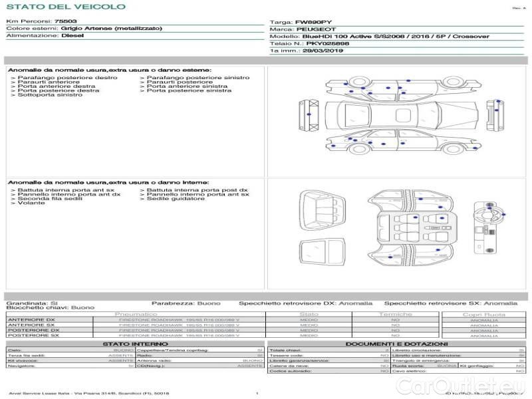
Task: Click 'Specchietto retrovisore SX: Anomalia'
Action: pos(451,303)
